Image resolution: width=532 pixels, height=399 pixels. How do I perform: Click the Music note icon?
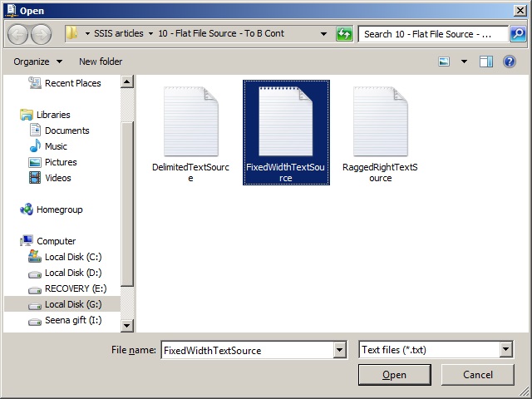pyautogui.click(x=35, y=146)
